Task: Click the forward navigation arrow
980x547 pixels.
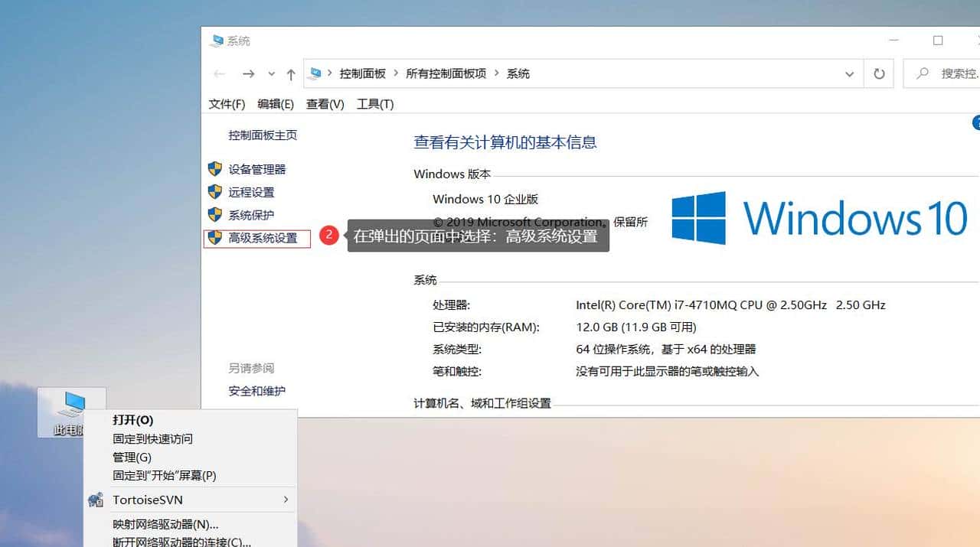Action: click(x=247, y=73)
